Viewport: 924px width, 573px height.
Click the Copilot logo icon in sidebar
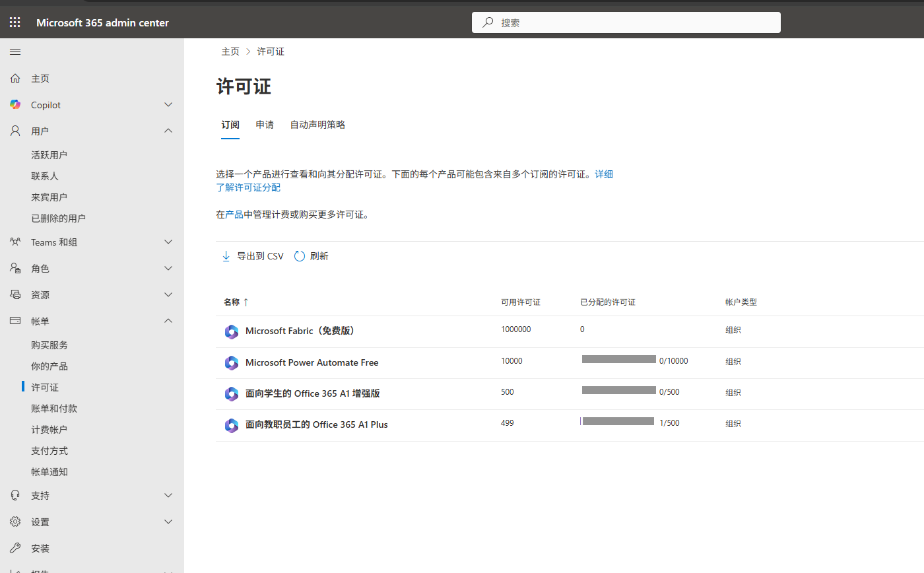tap(15, 105)
